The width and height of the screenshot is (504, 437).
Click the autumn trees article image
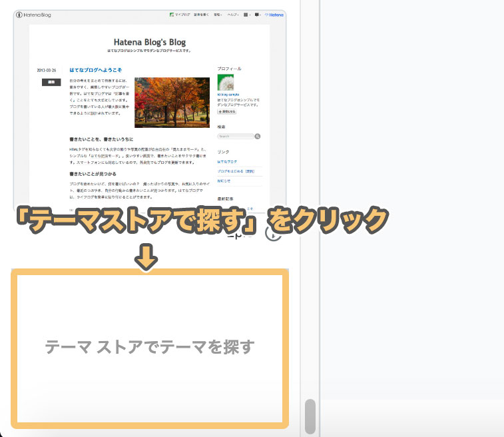tap(172, 102)
